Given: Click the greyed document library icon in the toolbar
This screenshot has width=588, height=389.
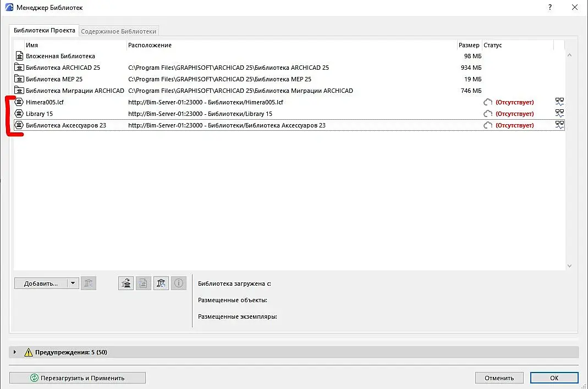Looking at the screenshot, I should (x=143, y=283).
